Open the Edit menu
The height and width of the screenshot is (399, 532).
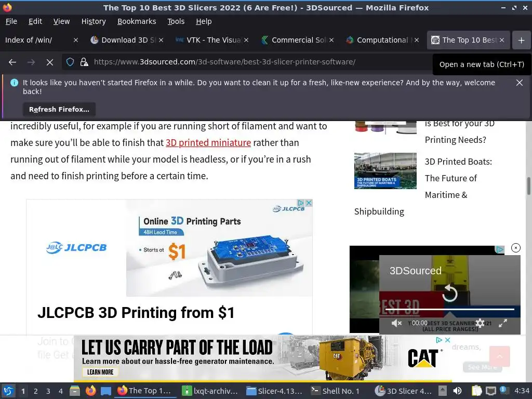click(35, 21)
